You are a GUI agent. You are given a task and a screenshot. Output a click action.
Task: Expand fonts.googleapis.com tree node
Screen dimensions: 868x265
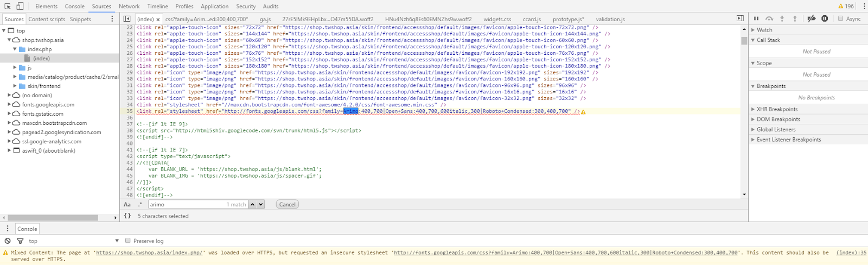point(9,104)
